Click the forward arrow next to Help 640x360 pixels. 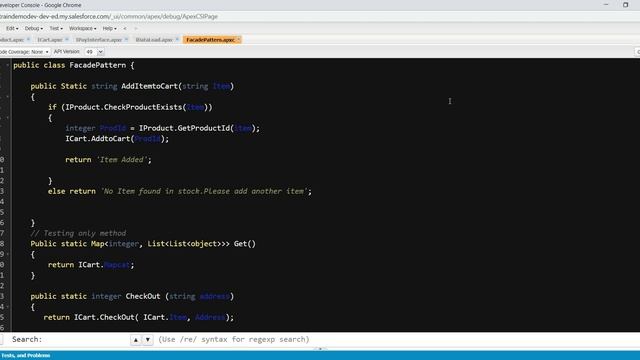point(136,29)
